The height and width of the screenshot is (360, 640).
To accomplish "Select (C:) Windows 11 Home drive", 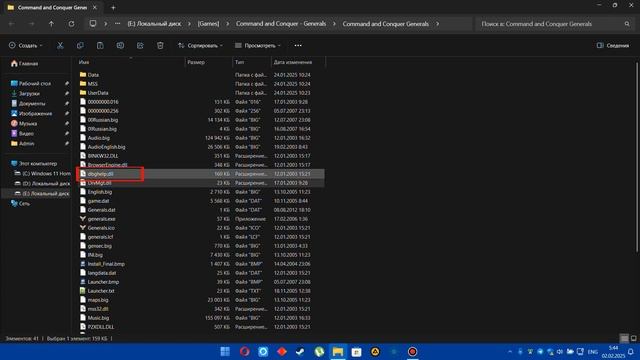I will (42, 173).
